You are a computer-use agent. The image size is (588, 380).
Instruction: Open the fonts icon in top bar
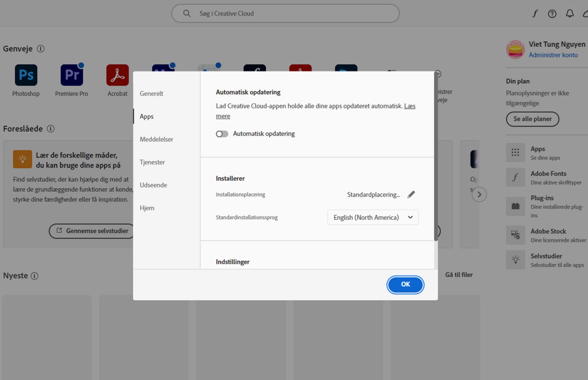535,13
